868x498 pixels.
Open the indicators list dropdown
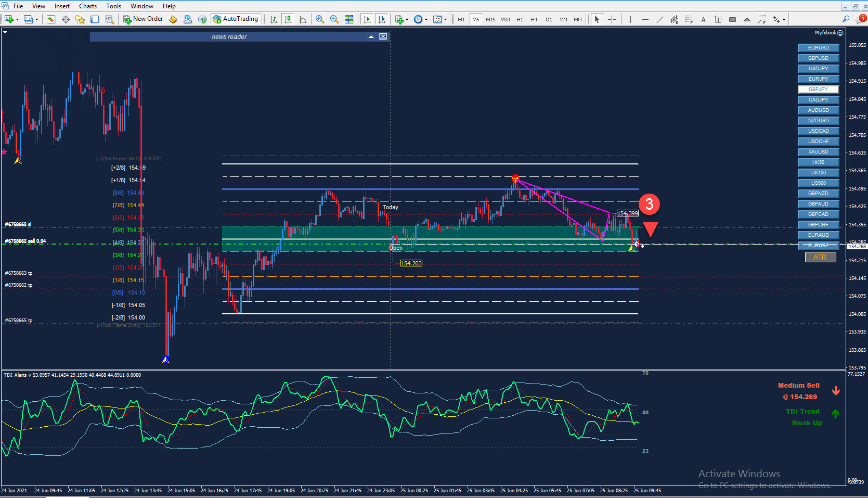click(x=401, y=19)
